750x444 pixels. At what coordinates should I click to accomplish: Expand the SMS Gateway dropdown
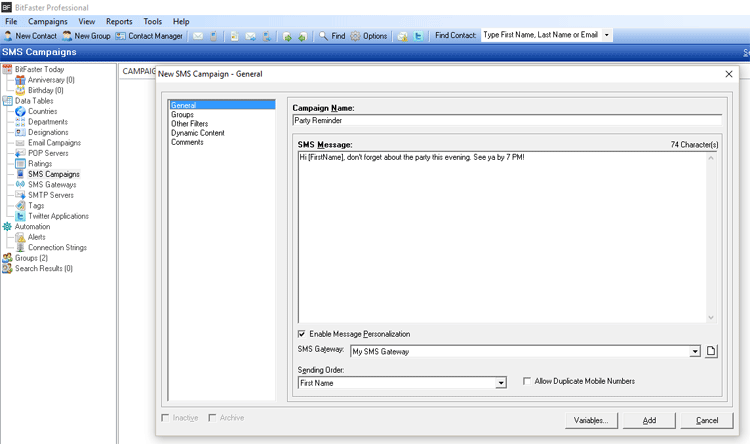695,351
